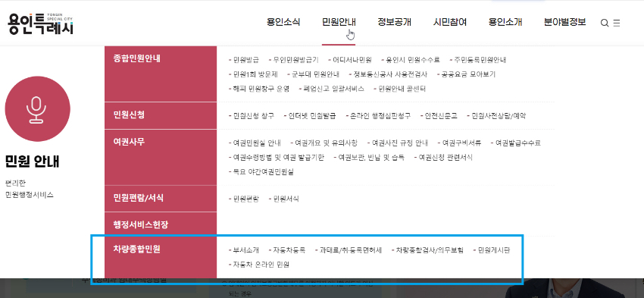Open the 주민등록민원안내 link
Image resolution: width=644 pixels, height=298 pixels.
coord(480,60)
